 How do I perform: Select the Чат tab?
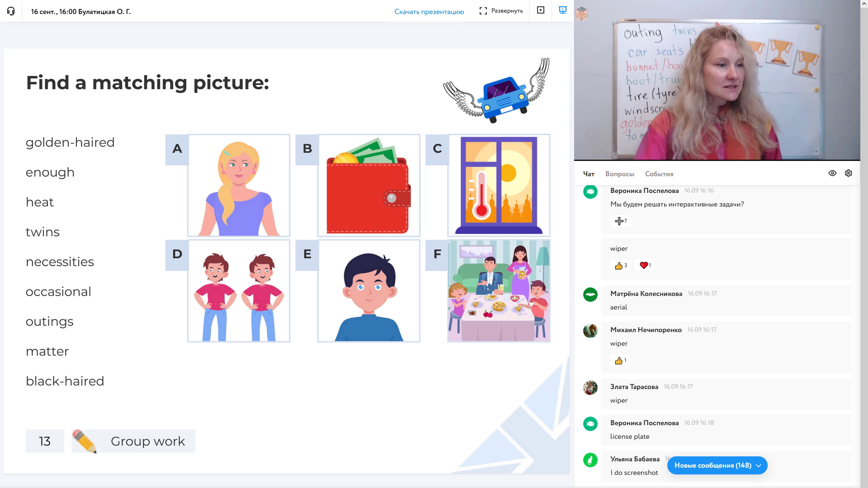588,174
